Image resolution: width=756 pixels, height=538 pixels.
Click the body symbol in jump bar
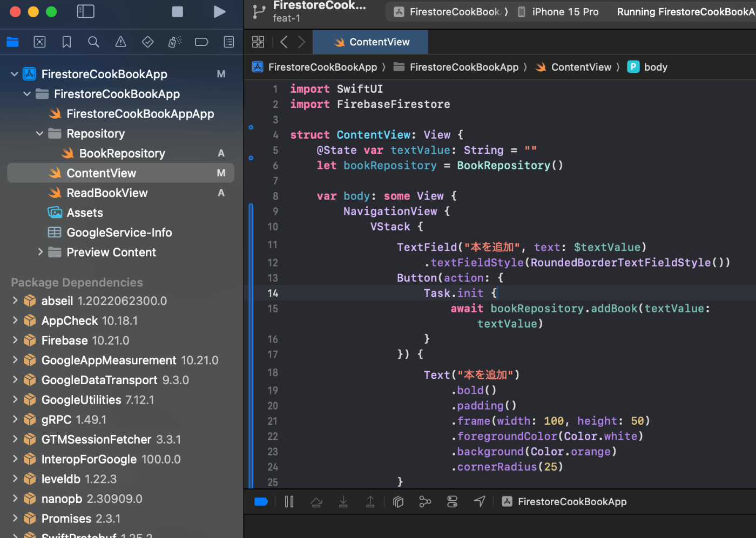point(648,67)
